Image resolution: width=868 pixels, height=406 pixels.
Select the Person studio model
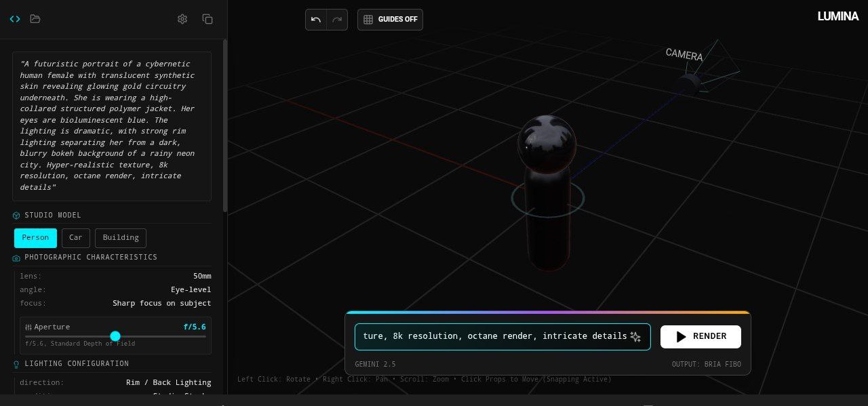(x=35, y=238)
